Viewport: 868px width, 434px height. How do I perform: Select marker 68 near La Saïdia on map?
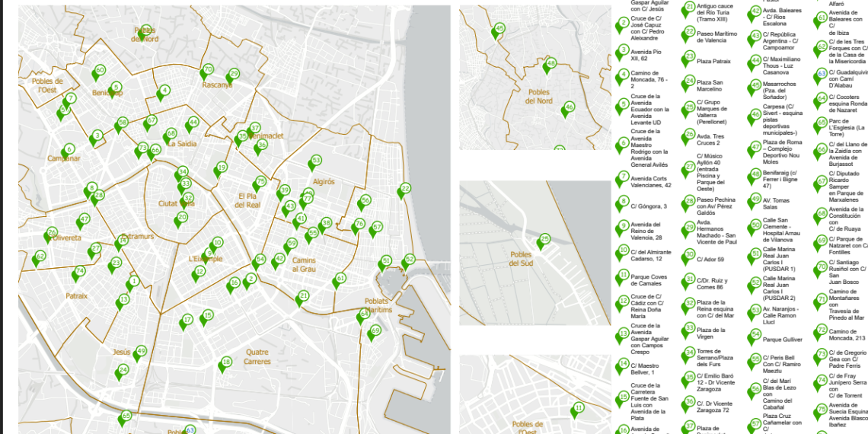coord(169,137)
